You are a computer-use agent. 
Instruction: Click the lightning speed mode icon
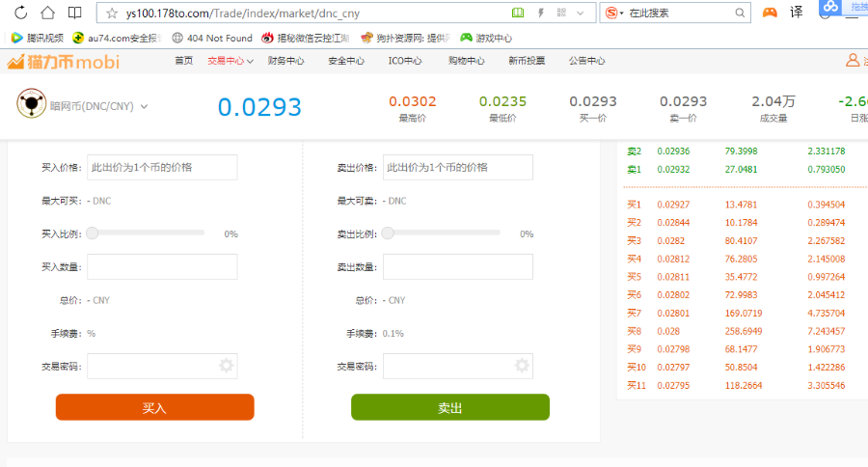tap(541, 13)
